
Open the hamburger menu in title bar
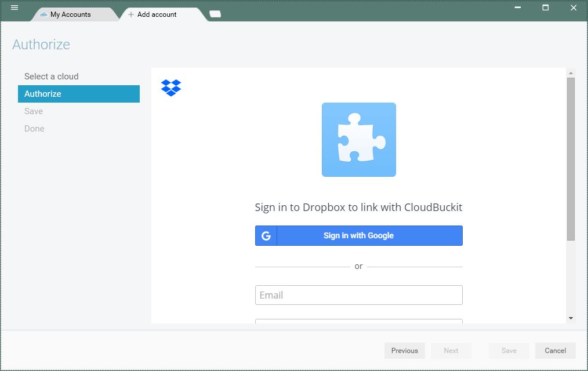tap(14, 8)
